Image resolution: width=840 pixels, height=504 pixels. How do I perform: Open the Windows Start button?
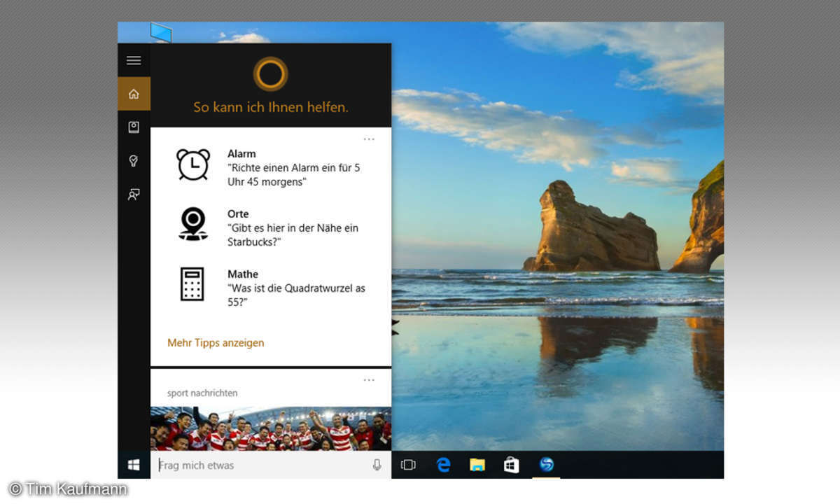(134, 465)
